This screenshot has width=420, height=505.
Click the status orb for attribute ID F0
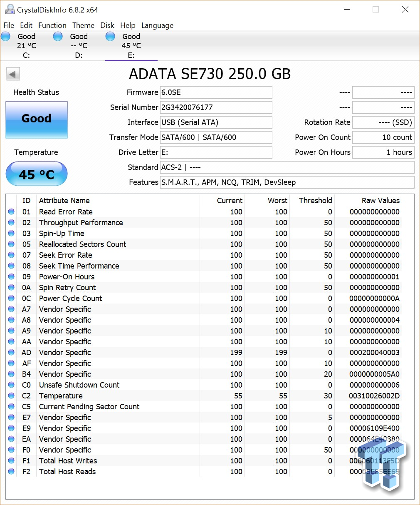click(11, 450)
